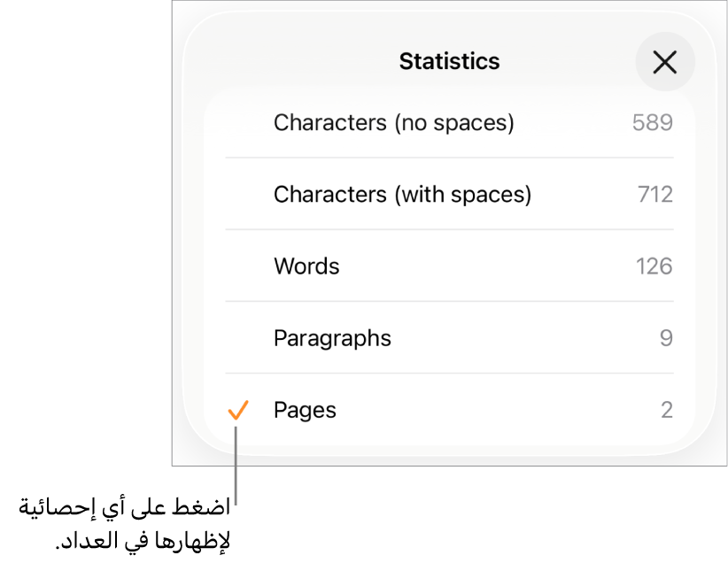Click the paragraph count value 9
Screen dimensions: 728x563
coord(666,338)
